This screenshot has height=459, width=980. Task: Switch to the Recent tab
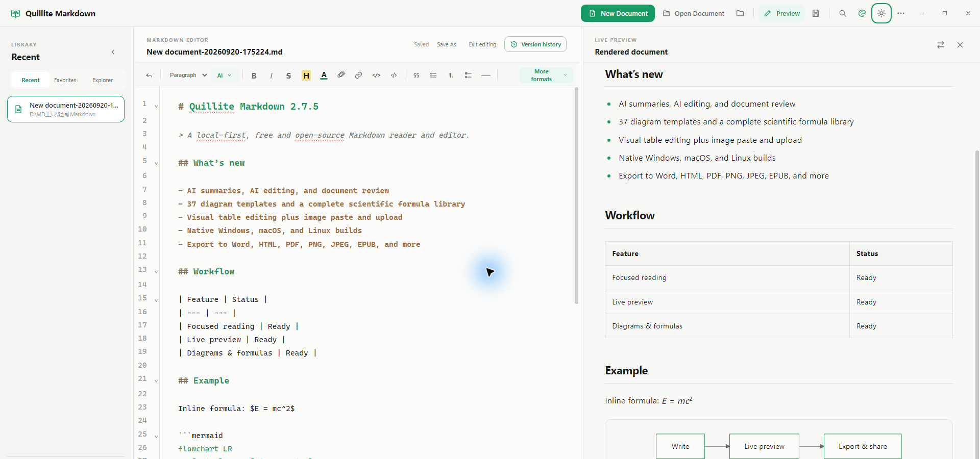click(31, 80)
